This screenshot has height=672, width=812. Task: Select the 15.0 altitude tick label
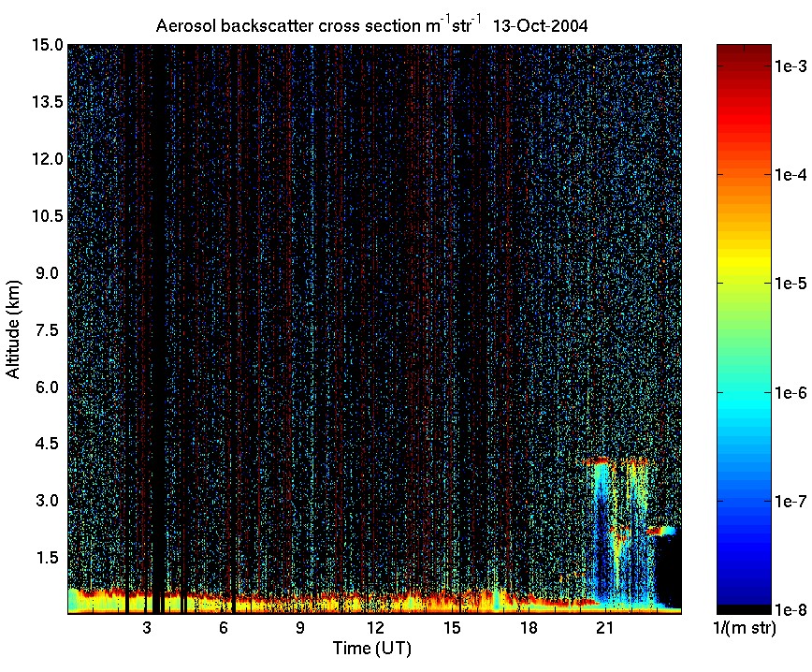click(48, 45)
